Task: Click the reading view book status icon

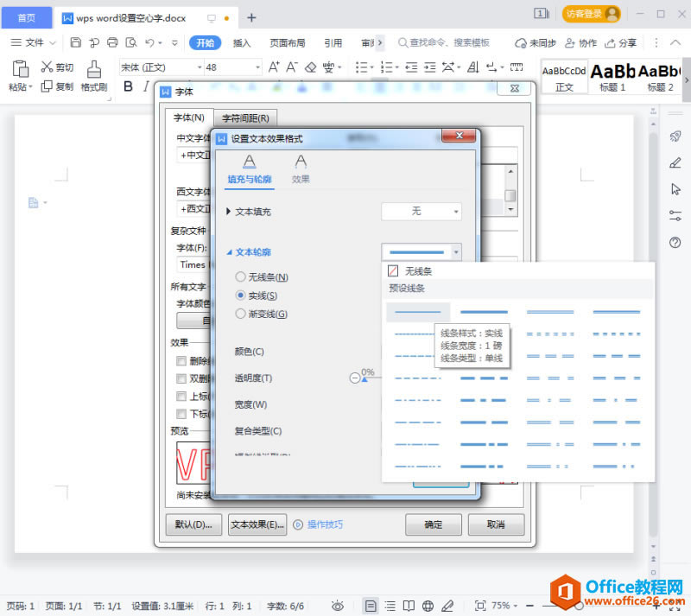Action: (409, 606)
